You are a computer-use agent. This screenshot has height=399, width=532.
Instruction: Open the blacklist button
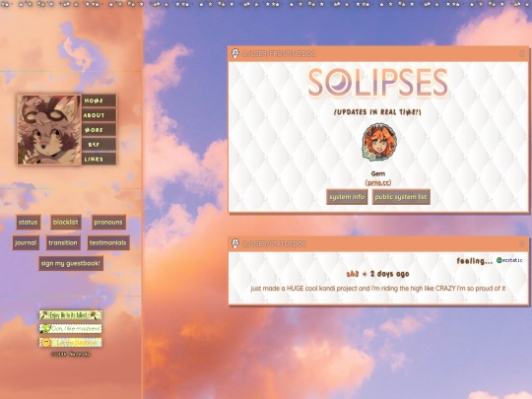pyautogui.click(x=66, y=223)
